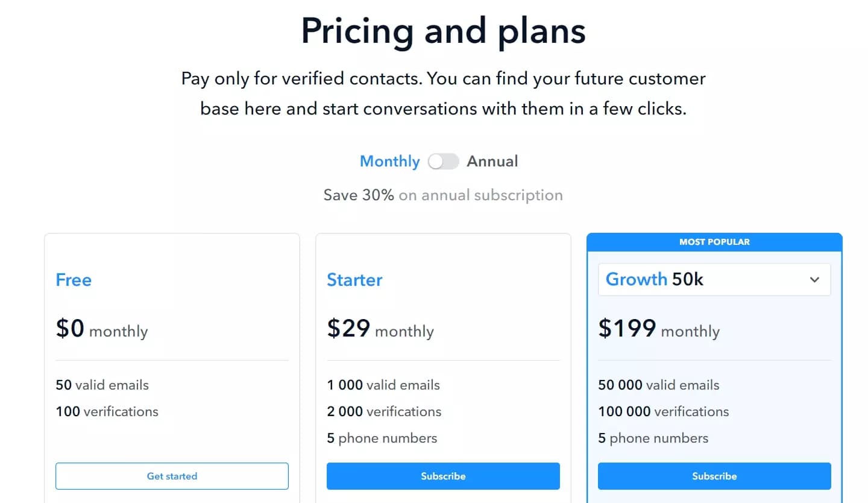Click the chevron on the Growth 50k selector
Screen dimensions: 868x503
(814, 279)
